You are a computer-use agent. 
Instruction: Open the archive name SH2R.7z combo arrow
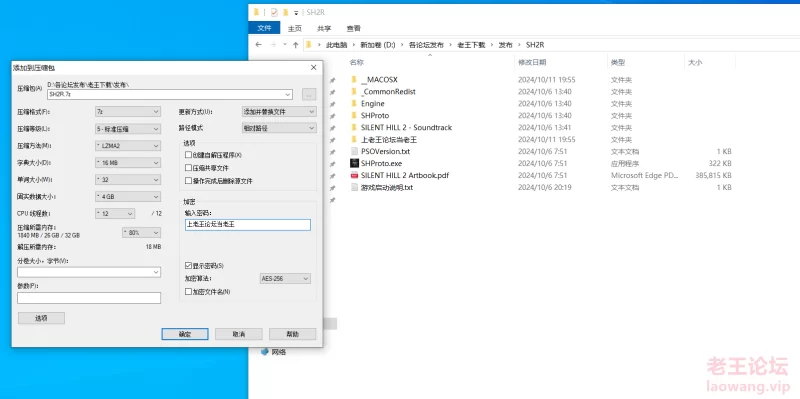288,94
